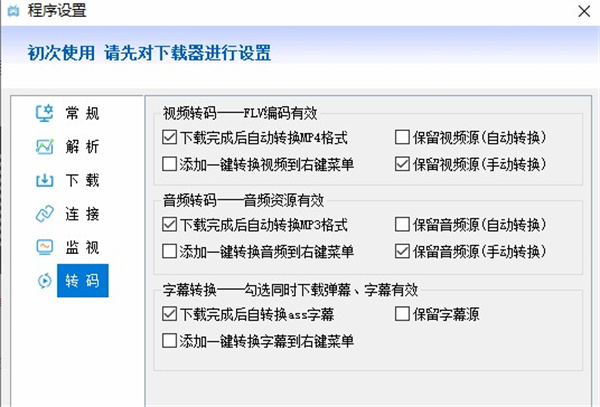The image size is (600, 407).
Task: Click the app logo in title bar
Action: pyautogui.click(x=13, y=11)
